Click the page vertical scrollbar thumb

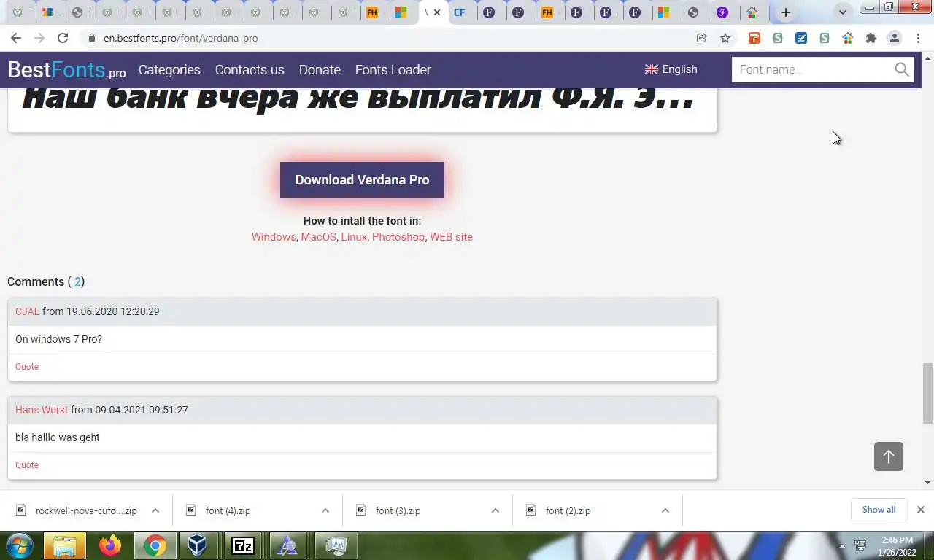tap(928, 393)
